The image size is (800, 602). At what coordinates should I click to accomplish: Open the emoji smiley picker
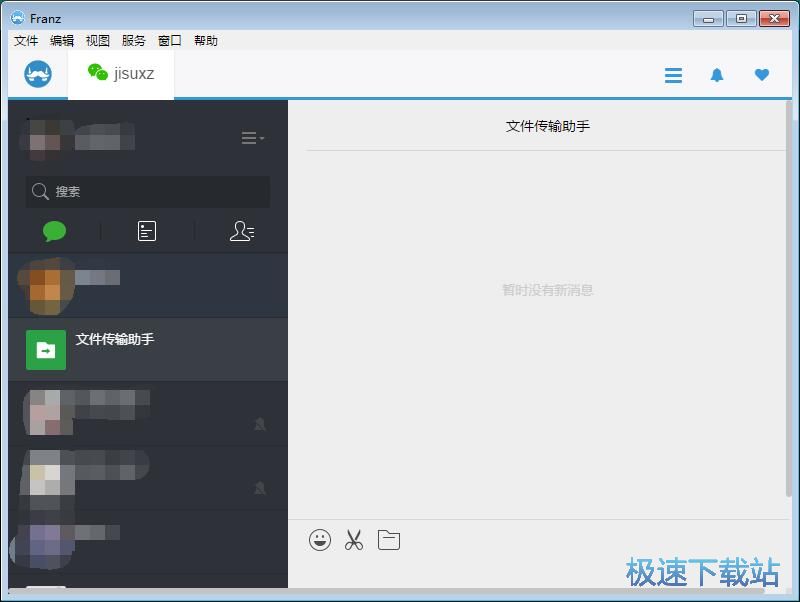[x=320, y=540]
